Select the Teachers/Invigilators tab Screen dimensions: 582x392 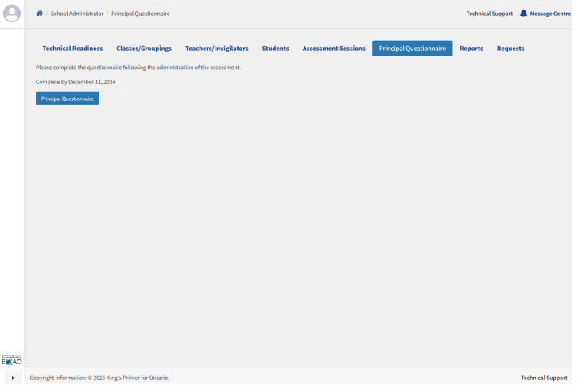216,49
